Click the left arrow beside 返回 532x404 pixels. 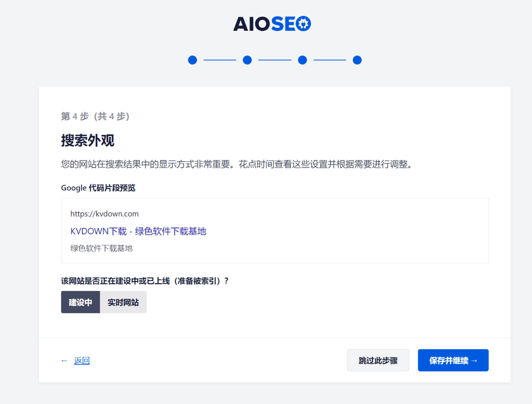64,360
